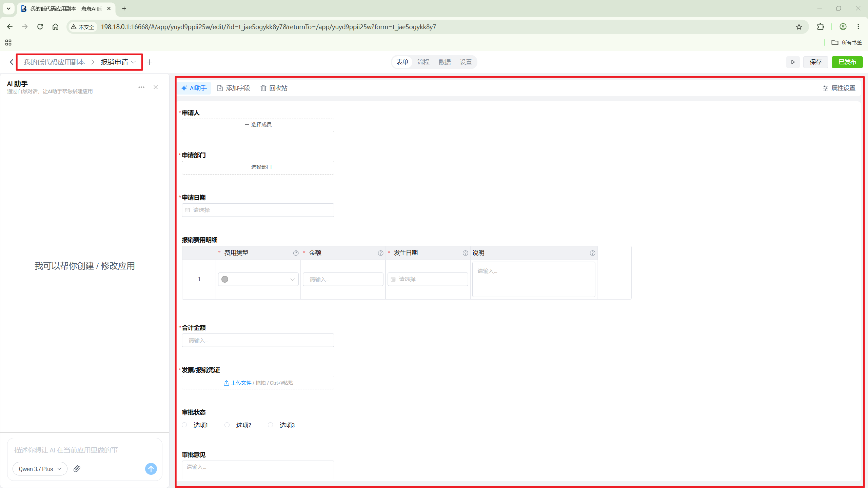Open Chrome apps grid icon
Image resolution: width=868 pixels, height=488 pixels.
8,42
